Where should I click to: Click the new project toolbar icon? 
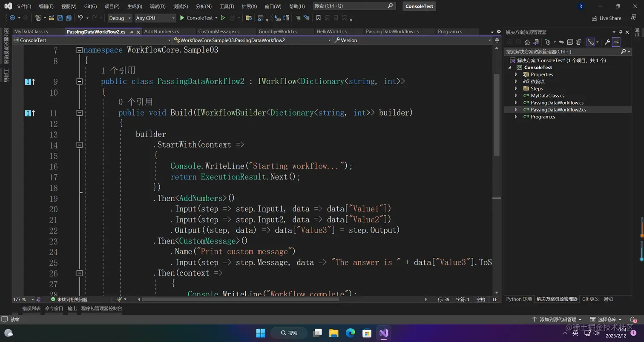pyautogui.click(x=38, y=18)
